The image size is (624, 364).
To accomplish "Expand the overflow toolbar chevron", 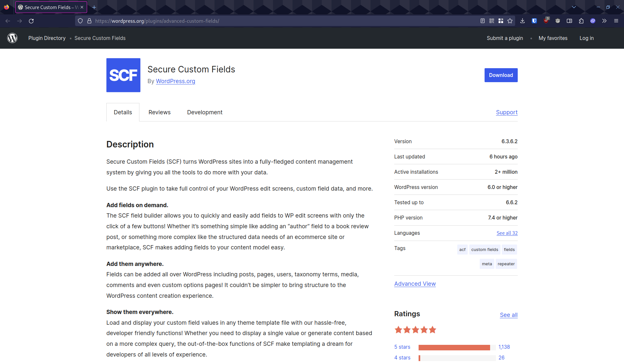I will [604, 21].
